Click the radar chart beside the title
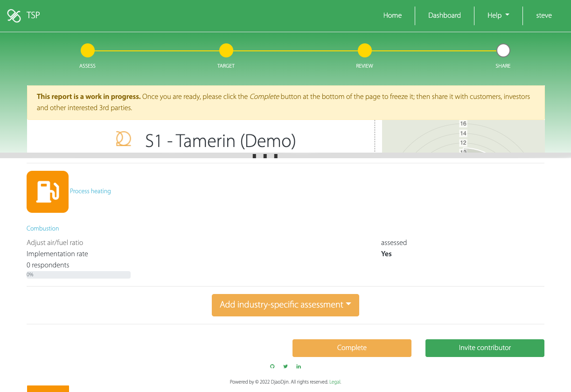Viewport: 571px width, 392px height. (x=463, y=137)
